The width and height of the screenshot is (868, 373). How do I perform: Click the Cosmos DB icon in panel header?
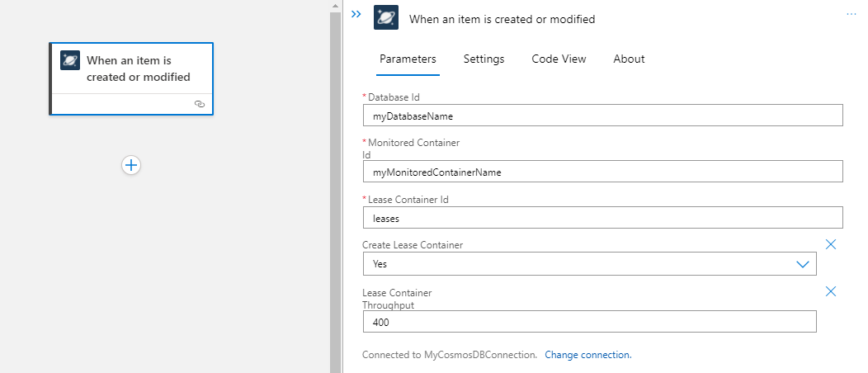click(x=385, y=18)
